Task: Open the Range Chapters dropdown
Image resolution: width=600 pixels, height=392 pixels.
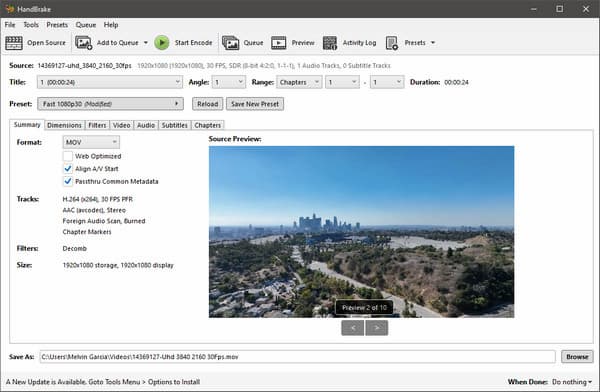Action: coord(299,82)
